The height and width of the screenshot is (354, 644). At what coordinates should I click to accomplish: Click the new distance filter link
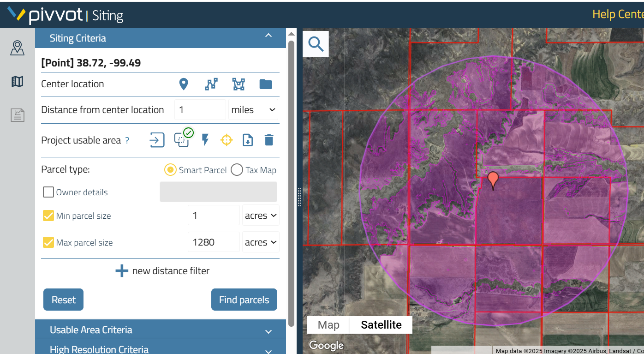[171, 271]
